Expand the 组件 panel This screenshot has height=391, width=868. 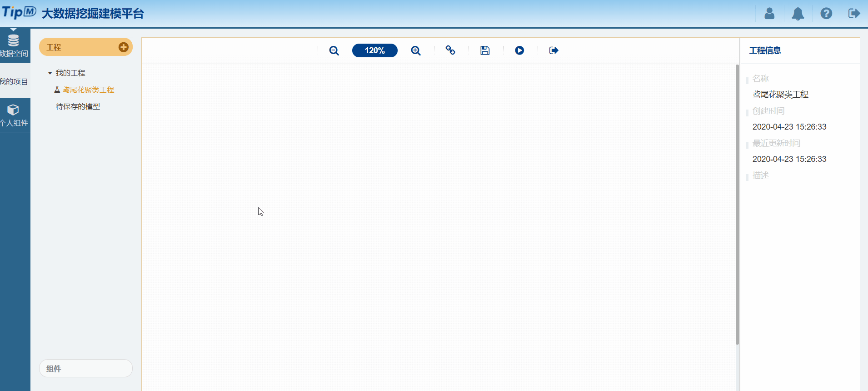pos(85,368)
